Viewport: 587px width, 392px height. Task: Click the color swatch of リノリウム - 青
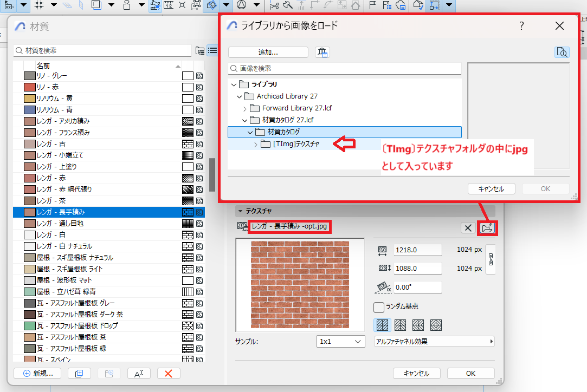click(30, 110)
